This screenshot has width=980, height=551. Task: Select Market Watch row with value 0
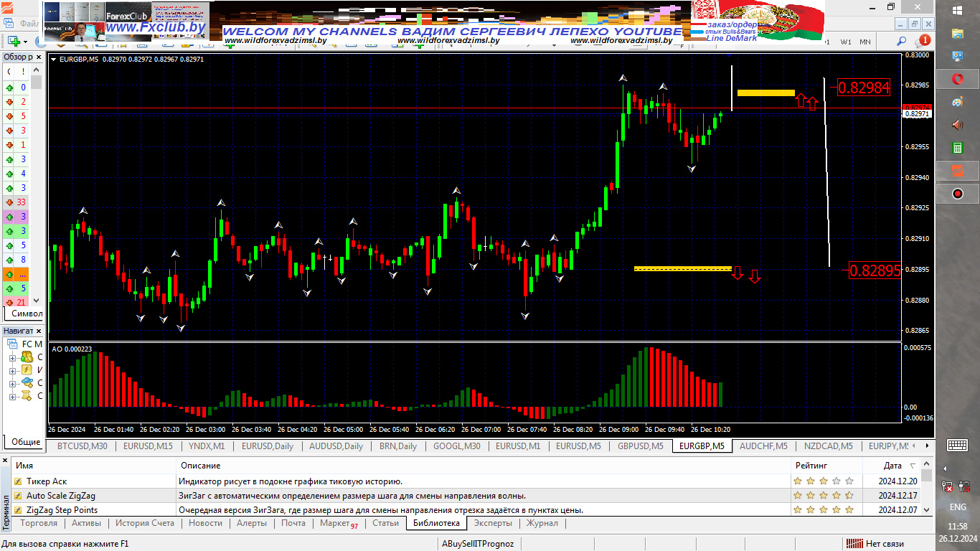pyautogui.click(x=17, y=88)
